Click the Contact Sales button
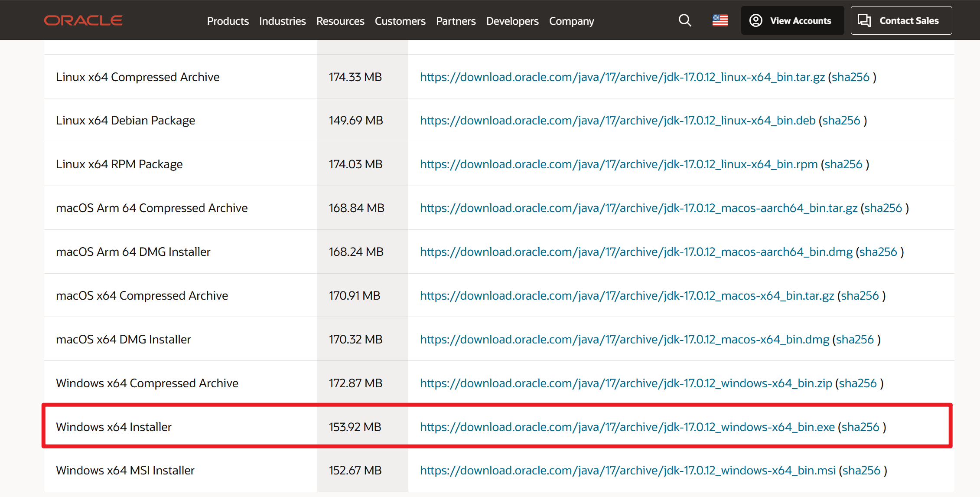980x497 pixels. (901, 20)
